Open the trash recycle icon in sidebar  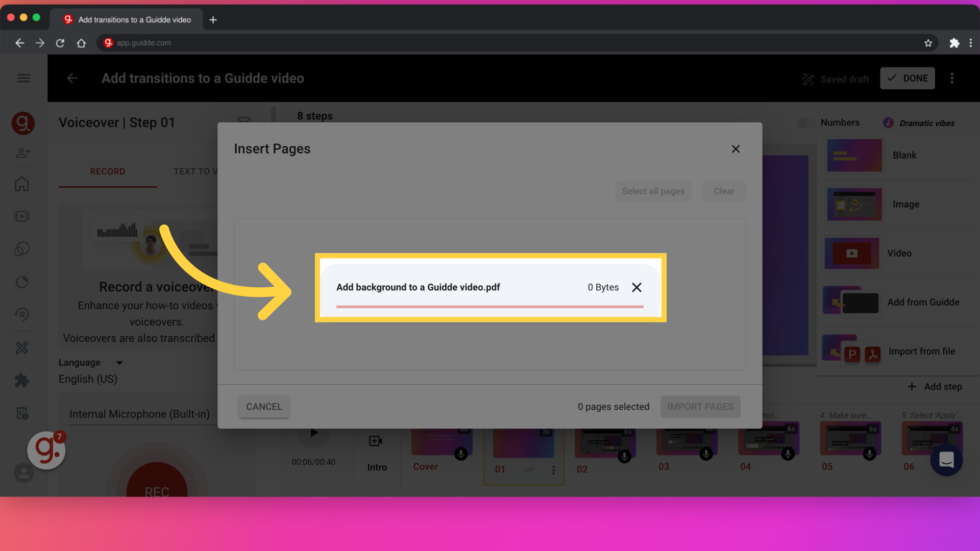(21, 413)
